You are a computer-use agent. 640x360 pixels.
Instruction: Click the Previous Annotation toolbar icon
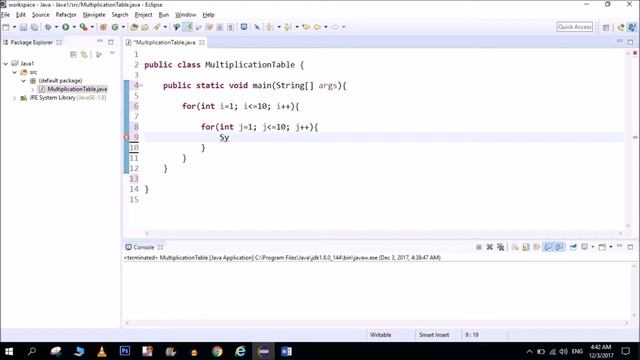pyautogui.click(x=287, y=27)
